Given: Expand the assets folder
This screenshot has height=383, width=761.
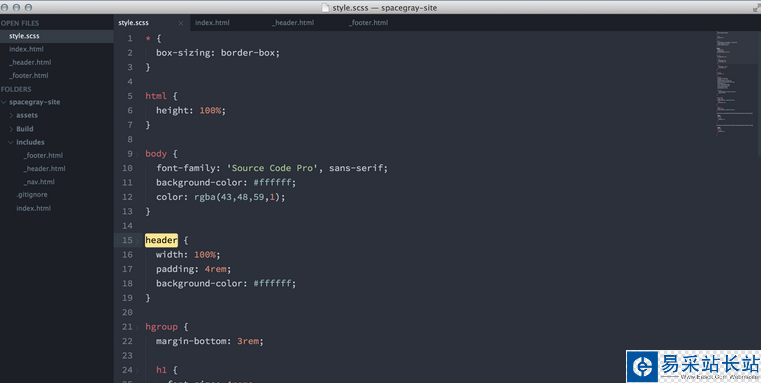Looking at the screenshot, I should (11, 115).
